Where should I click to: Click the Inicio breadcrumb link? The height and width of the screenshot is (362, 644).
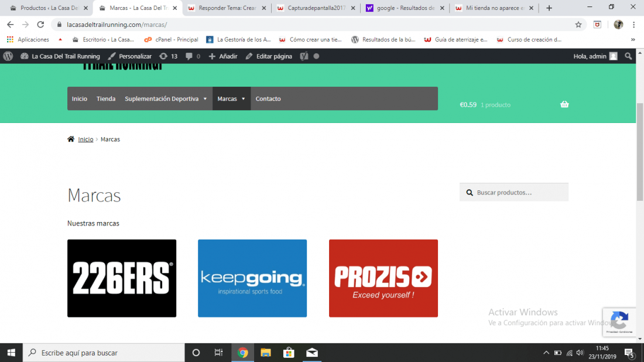[x=85, y=139]
